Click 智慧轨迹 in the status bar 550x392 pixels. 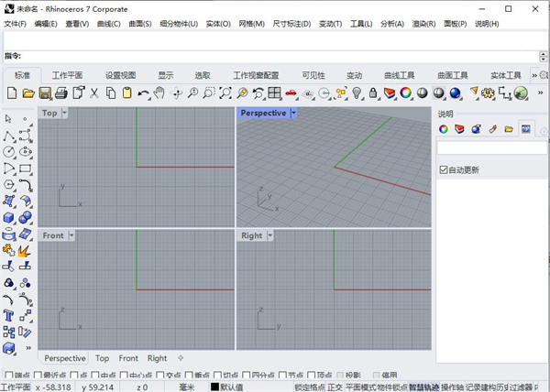pyautogui.click(x=423, y=387)
